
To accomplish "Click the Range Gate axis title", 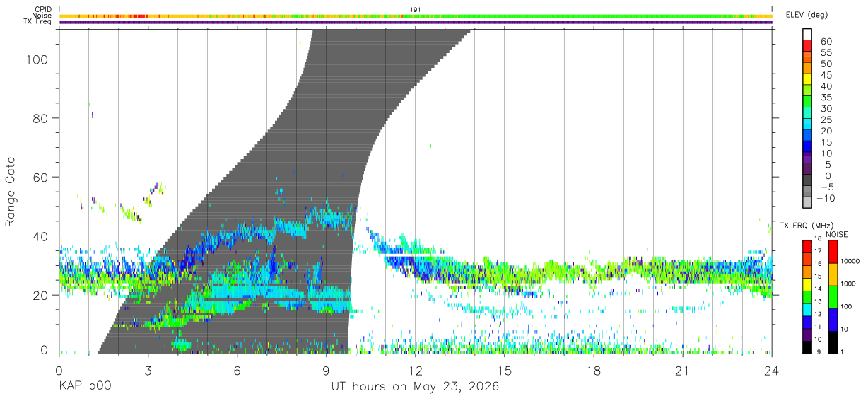I will (11, 191).
